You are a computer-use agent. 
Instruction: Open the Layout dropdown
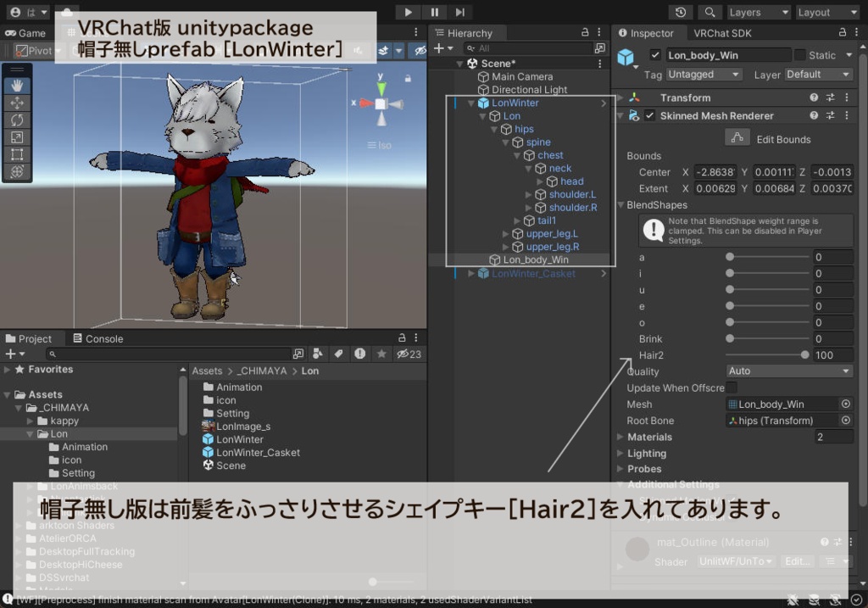827,12
